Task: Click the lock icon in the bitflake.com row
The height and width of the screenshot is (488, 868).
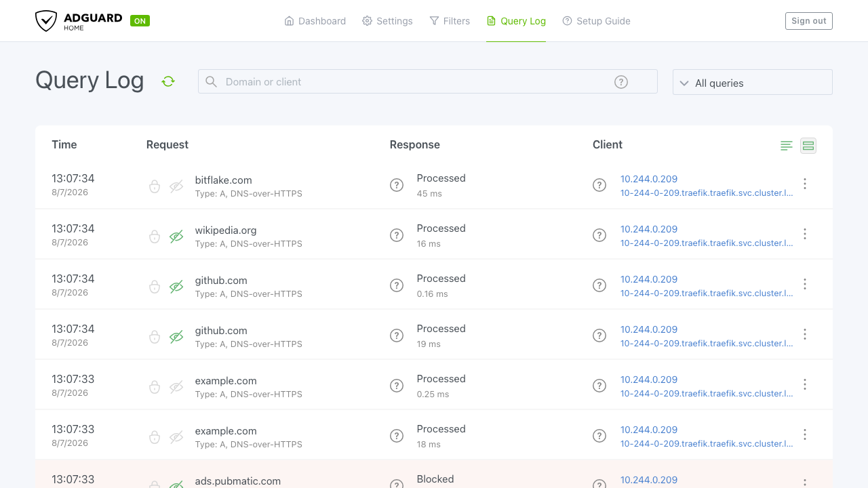Action: 155,186
